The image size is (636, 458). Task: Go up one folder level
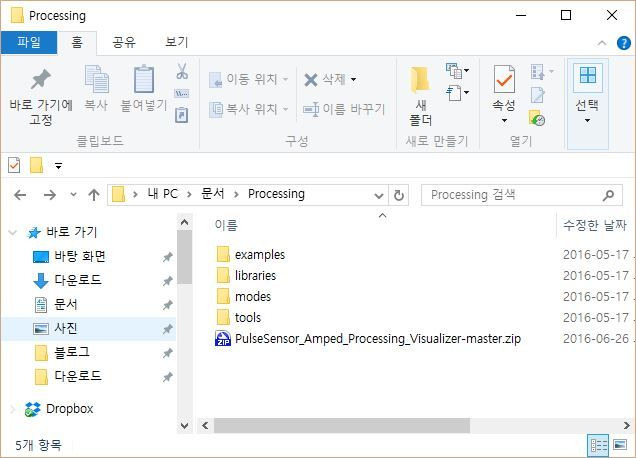[x=94, y=195]
